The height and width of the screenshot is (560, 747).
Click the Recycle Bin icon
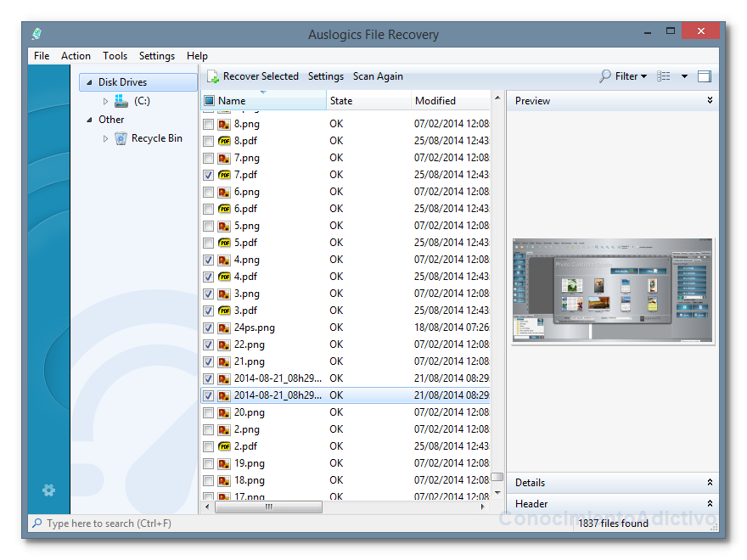coord(121,138)
